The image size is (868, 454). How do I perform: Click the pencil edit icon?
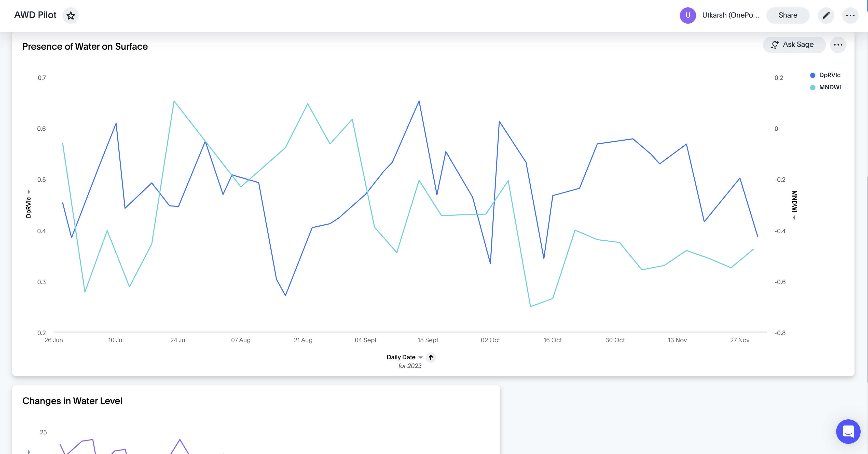pos(826,16)
